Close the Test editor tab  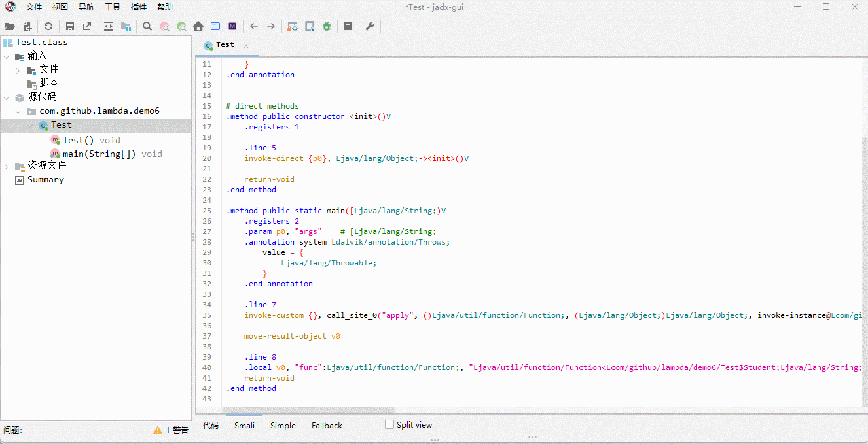point(246,46)
